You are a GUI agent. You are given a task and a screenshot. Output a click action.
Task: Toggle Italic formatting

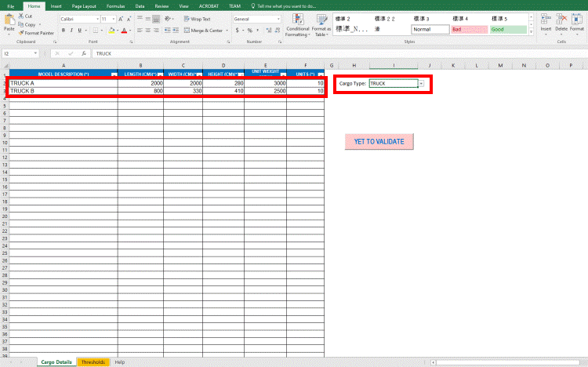72,31
